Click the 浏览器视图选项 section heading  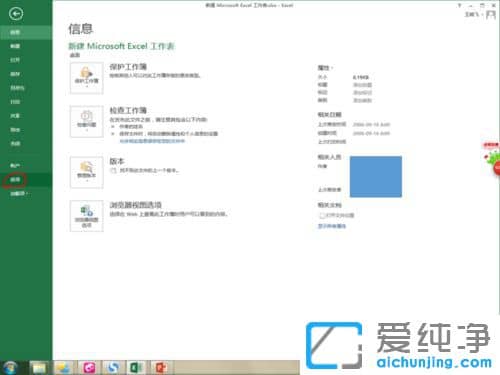click(x=136, y=205)
